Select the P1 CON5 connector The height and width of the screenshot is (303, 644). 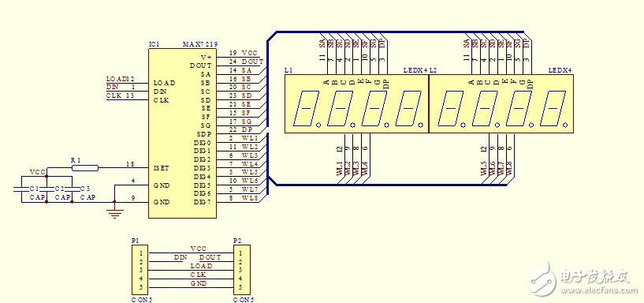140,269
